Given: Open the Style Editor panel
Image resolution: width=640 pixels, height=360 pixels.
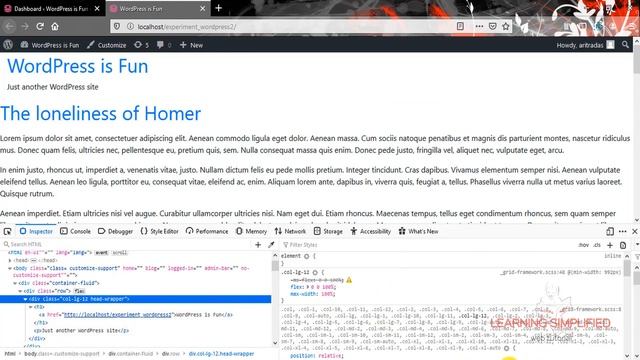Looking at the screenshot, I should (x=160, y=231).
